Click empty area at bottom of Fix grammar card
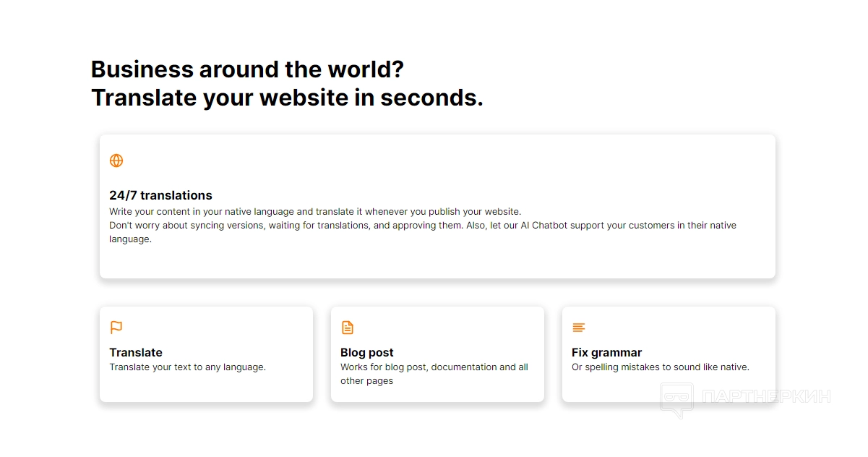 [622, 389]
